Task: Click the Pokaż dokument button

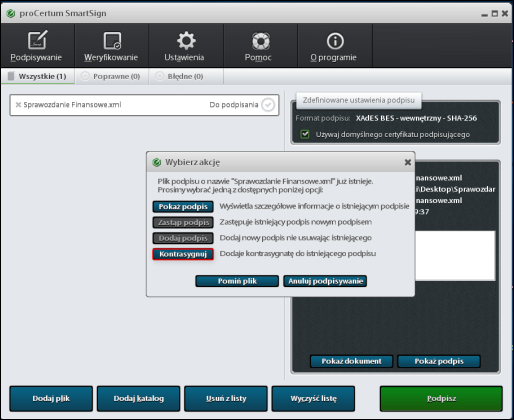Action: point(351,361)
